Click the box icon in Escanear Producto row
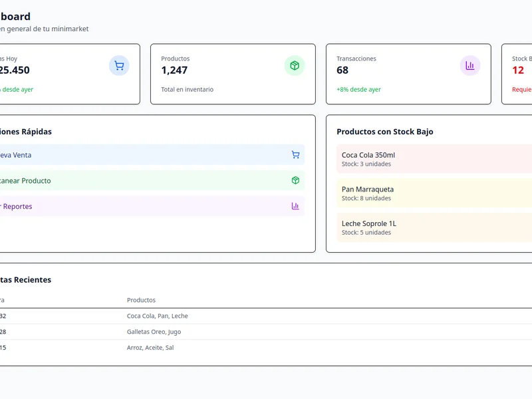Image resolution: width=532 pixels, height=399 pixels. (x=295, y=180)
